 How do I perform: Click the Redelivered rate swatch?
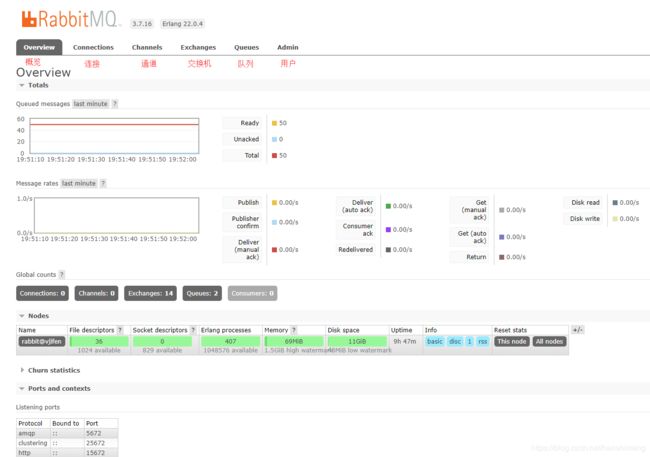(x=388, y=250)
